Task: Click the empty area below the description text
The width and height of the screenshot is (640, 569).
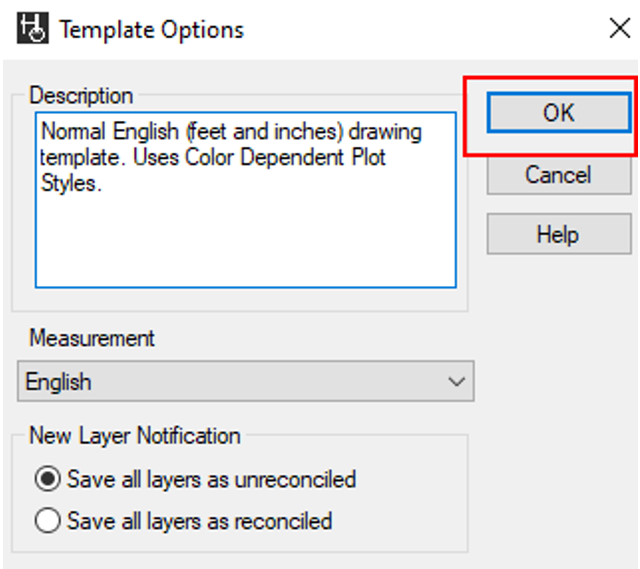Action: 246,241
